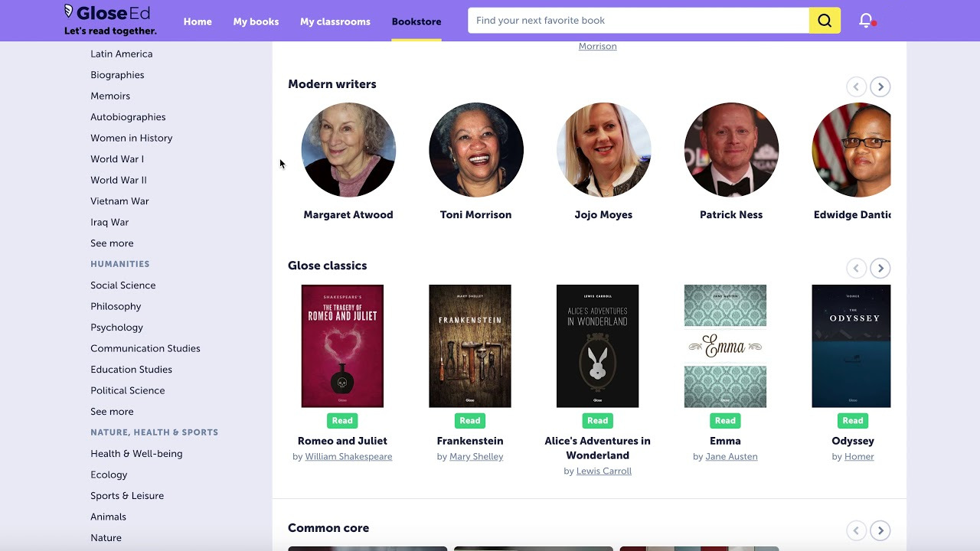The height and width of the screenshot is (551, 980).
Task: Open Jojo Moyes's portrait
Action: (x=603, y=150)
